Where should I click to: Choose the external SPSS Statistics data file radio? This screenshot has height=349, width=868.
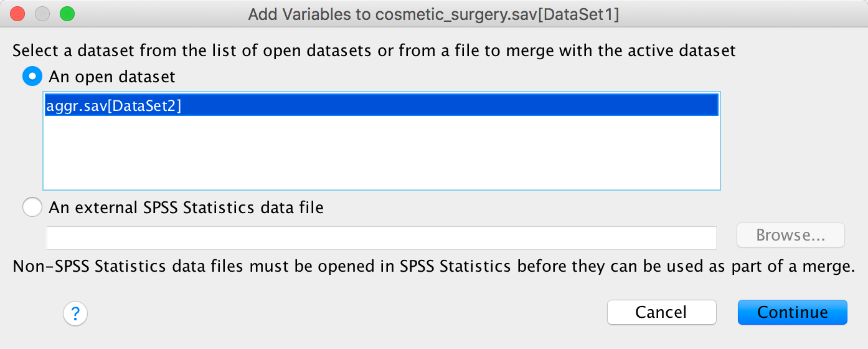point(32,207)
